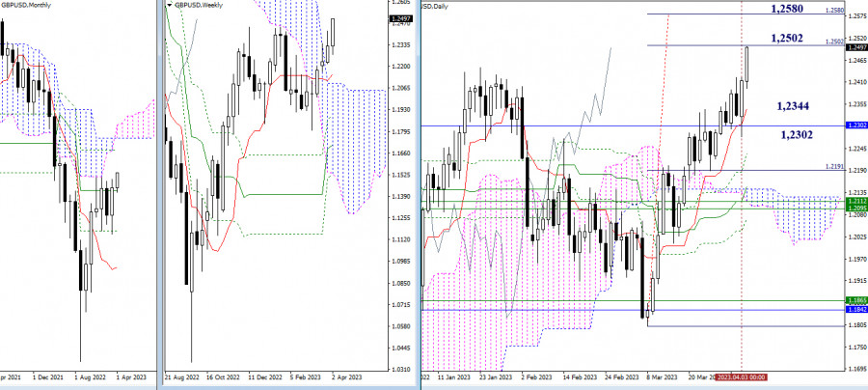Viewport: 868px width, 390px height.
Task: Click the 23 Jan 2023 date label
Action: click(496, 376)
